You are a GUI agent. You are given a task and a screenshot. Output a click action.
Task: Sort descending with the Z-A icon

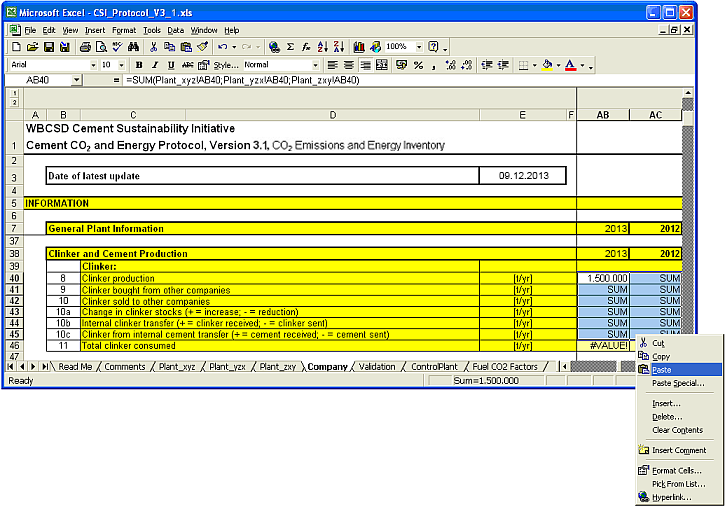pos(339,47)
